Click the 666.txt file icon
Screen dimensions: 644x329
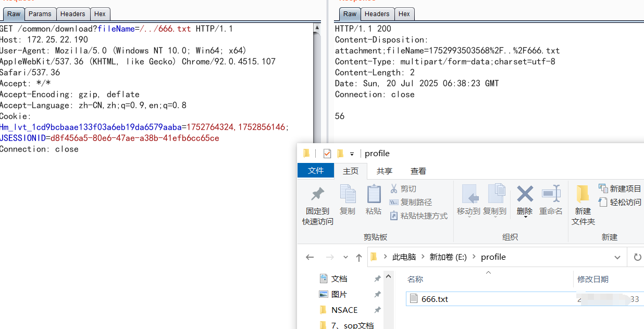(x=414, y=299)
